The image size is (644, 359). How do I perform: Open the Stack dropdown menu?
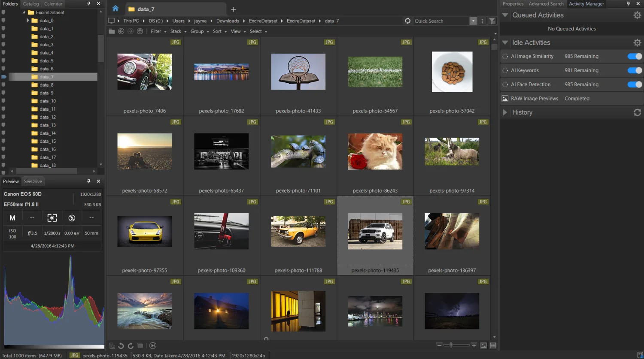178,31
